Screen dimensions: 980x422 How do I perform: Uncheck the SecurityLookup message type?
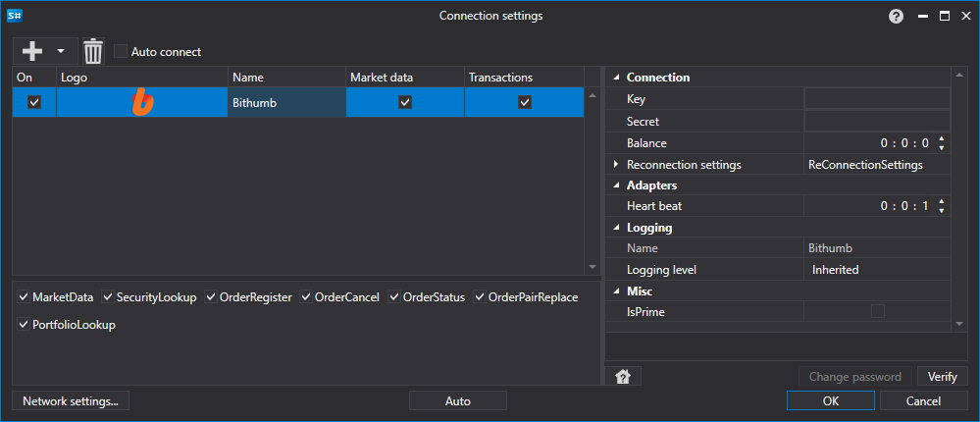pos(108,297)
